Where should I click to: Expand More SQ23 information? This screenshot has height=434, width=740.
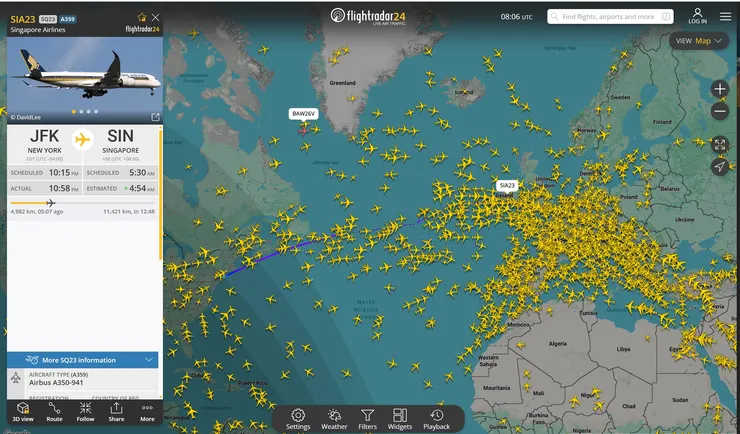(83, 360)
